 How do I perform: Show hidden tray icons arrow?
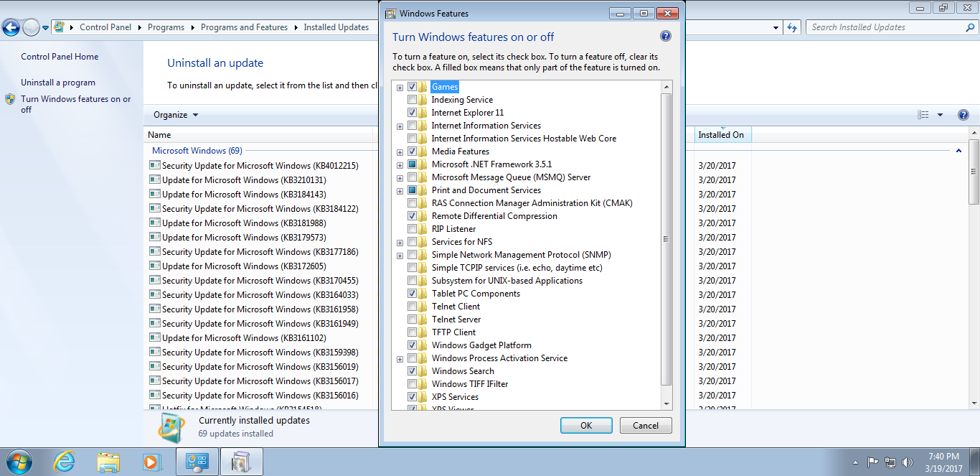pos(855,462)
